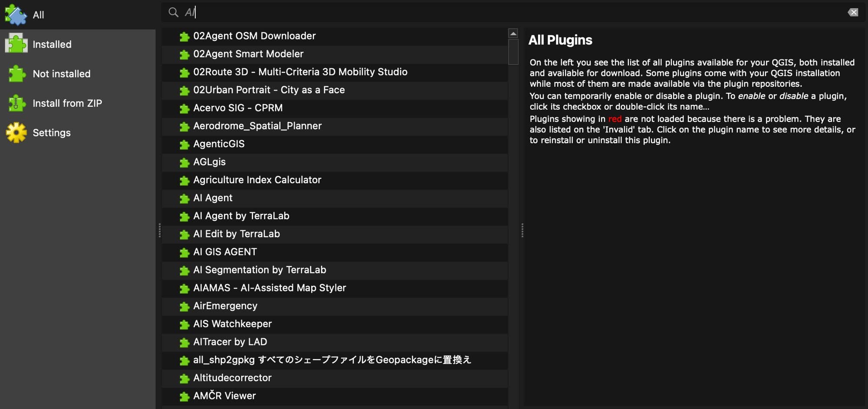Click the Install from ZIP zipper icon
Screen dimensions: 868x409
tap(17, 103)
